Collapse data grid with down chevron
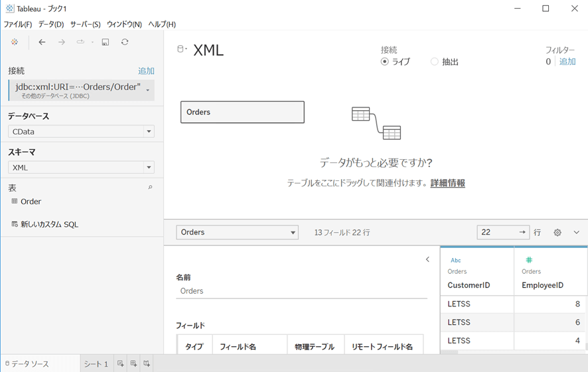This screenshot has width=588, height=372. [x=576, y=233]
